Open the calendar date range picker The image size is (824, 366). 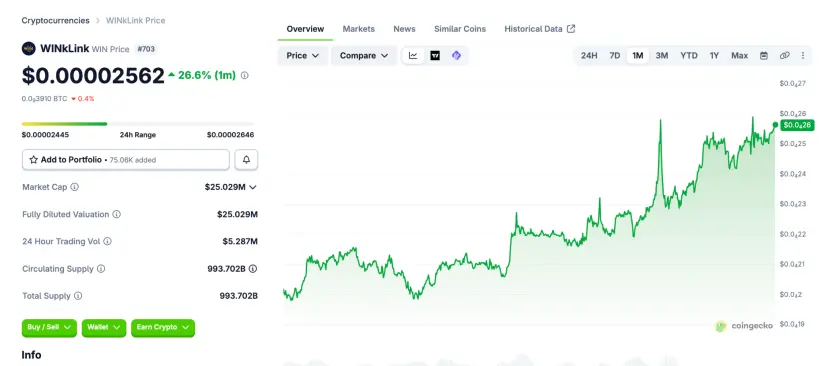764,56
